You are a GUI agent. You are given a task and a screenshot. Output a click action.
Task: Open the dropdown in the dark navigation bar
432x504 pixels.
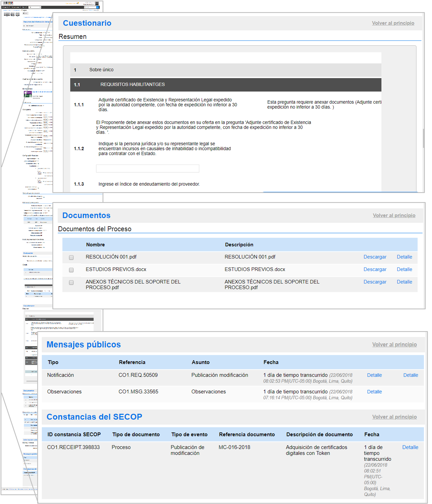(35, 7)
